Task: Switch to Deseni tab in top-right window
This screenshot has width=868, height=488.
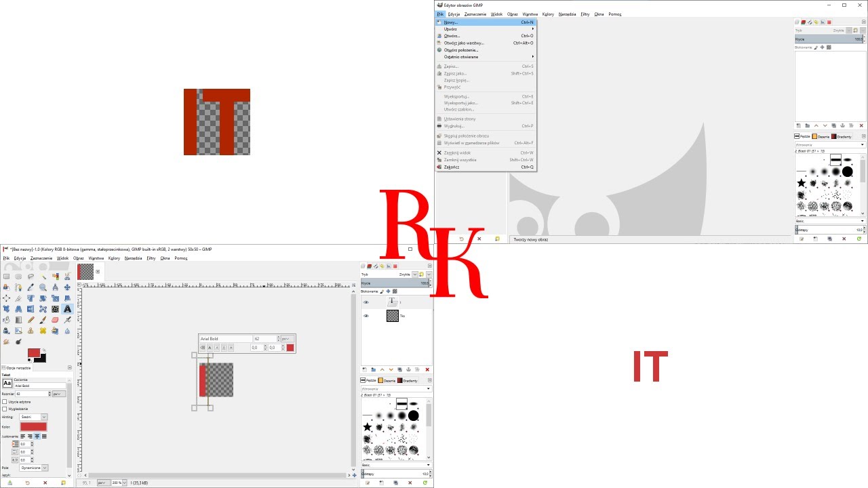Action: (822, 136)
